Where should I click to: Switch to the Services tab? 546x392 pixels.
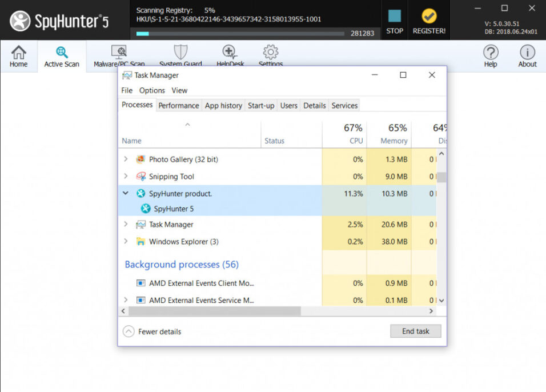pyautogui.click(x=344, y=106)
